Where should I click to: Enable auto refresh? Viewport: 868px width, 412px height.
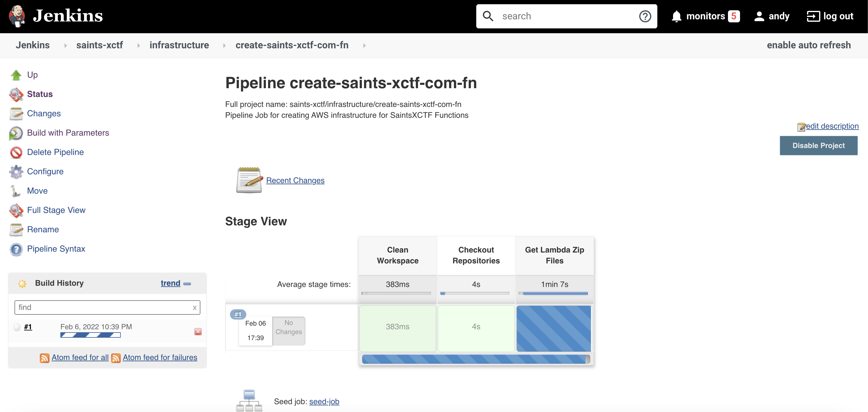[808, 45]
